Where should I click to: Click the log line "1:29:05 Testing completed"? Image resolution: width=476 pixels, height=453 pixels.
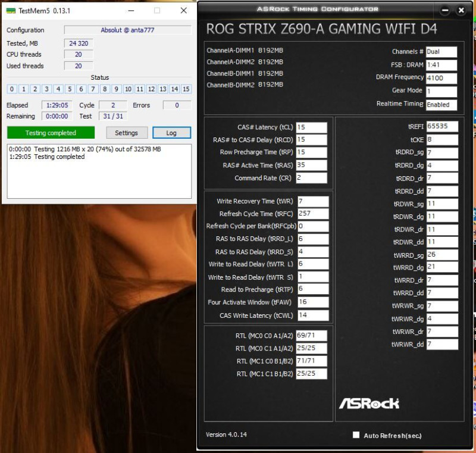click(x=47, y=157)
